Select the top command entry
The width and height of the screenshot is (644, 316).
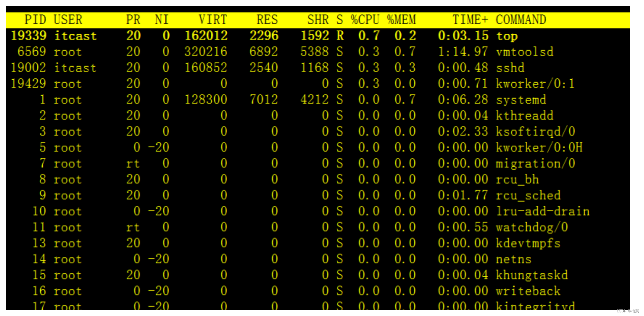pos(507,36)
